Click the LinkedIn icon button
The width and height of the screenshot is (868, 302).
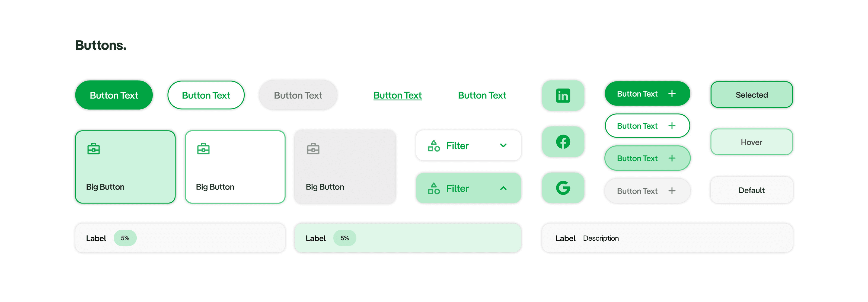tap(563, 96)
